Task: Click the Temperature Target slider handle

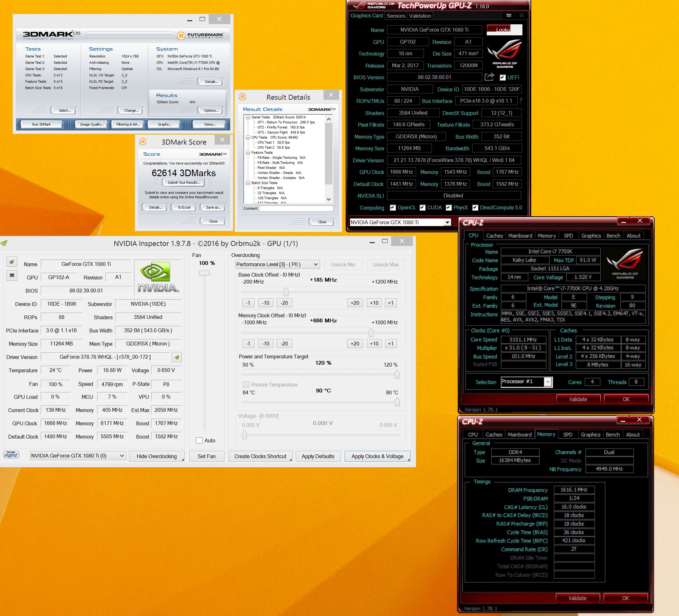Action: [397, 402]
